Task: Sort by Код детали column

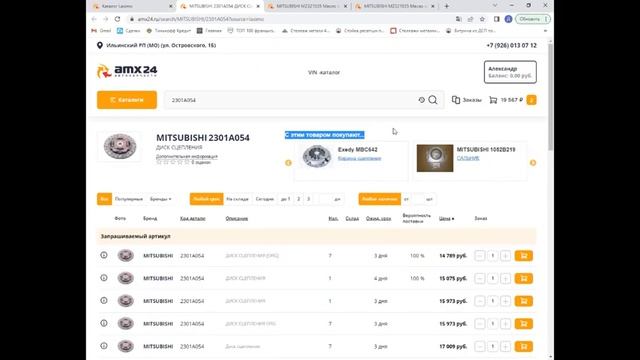Action: 193,219
